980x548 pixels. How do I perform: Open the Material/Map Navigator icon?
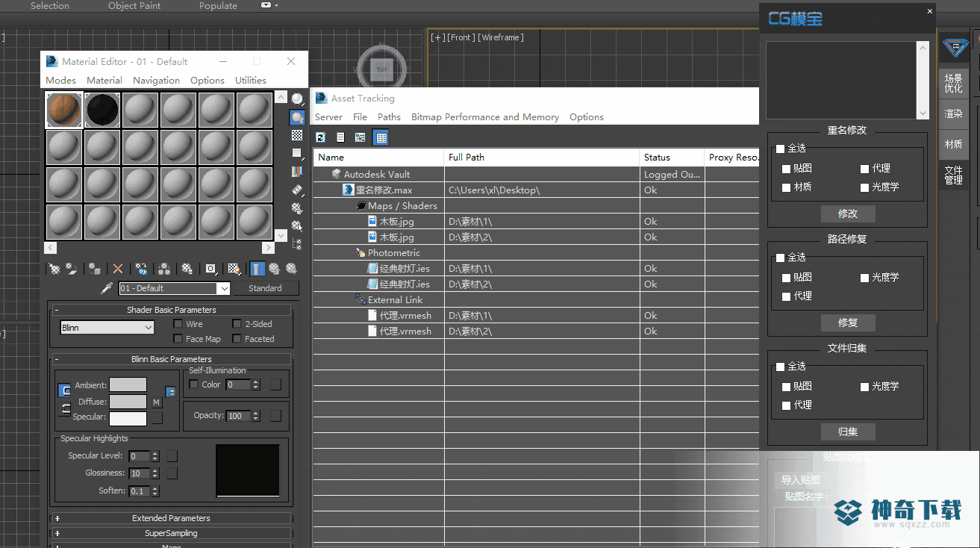click(x=297, y=243)
